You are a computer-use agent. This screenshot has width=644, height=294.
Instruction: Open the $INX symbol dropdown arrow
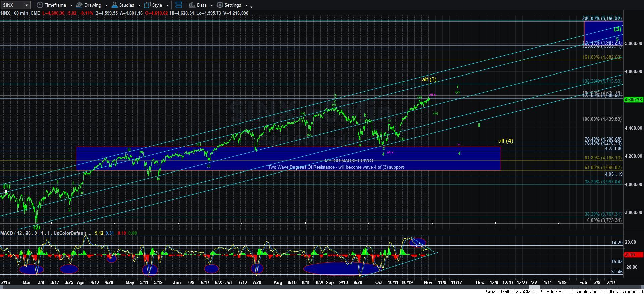pos(26,5)
